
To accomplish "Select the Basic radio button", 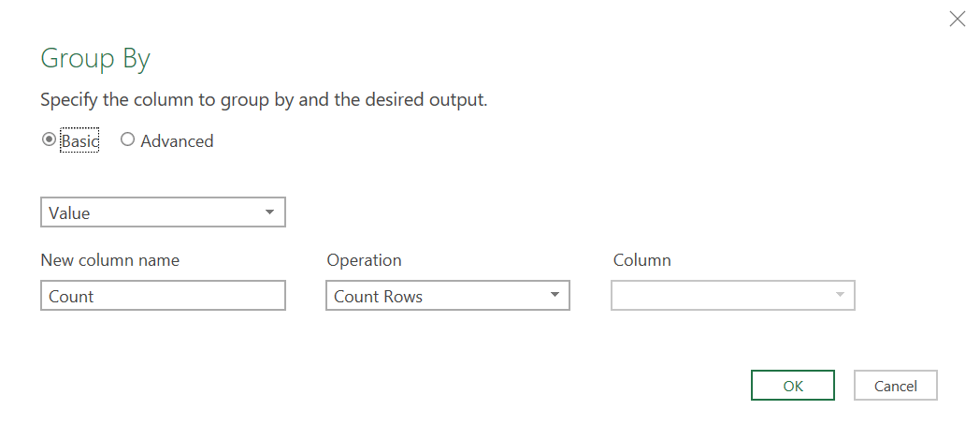I will [49, 140].
